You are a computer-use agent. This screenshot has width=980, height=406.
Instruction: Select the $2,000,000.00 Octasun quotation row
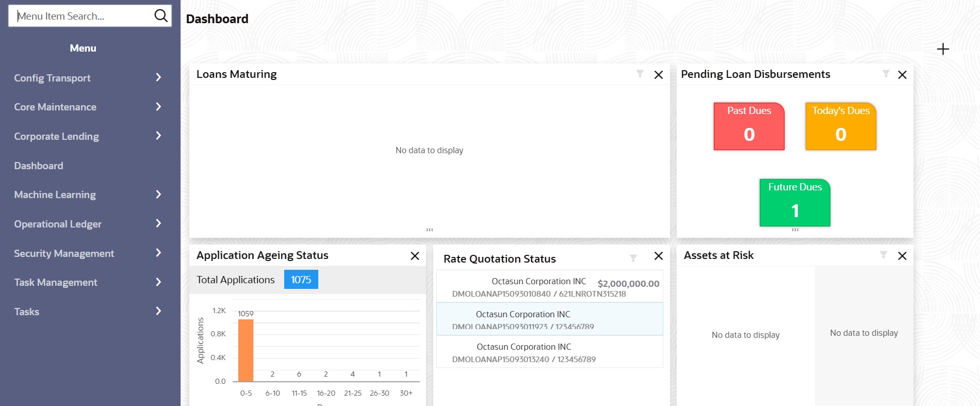coord(549,287)
